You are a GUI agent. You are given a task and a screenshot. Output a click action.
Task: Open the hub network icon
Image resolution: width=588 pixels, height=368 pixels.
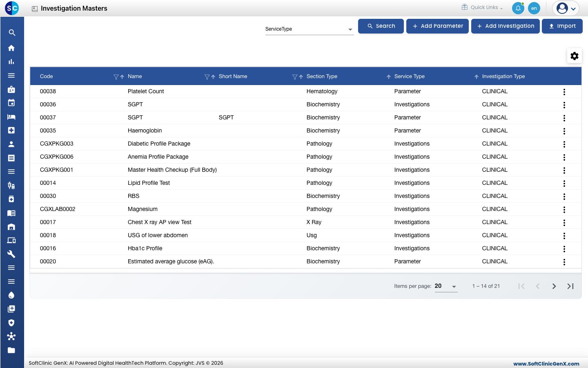click(11, 336)
